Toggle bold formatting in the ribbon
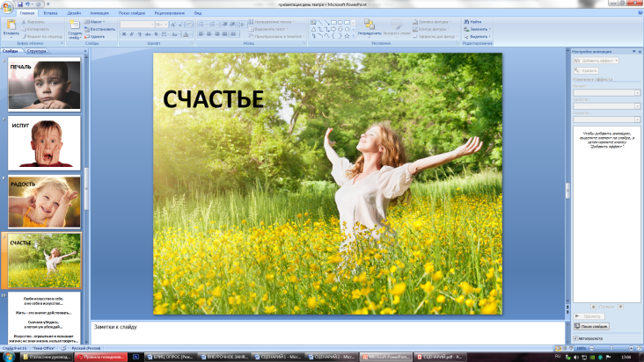Image resolution: width=644 pixels, height=362 pixels. pyautogui.click(x=123, y=34)
